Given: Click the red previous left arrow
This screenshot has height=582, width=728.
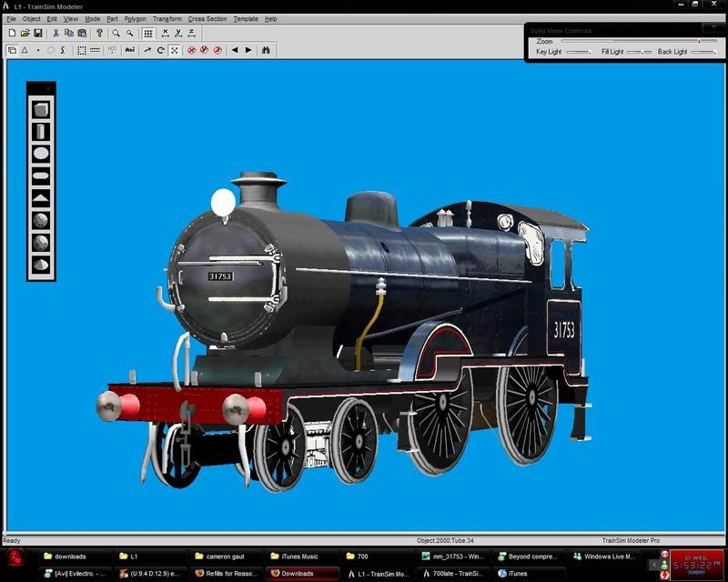Looking at the screenshot, I should [x=234, y=50].
